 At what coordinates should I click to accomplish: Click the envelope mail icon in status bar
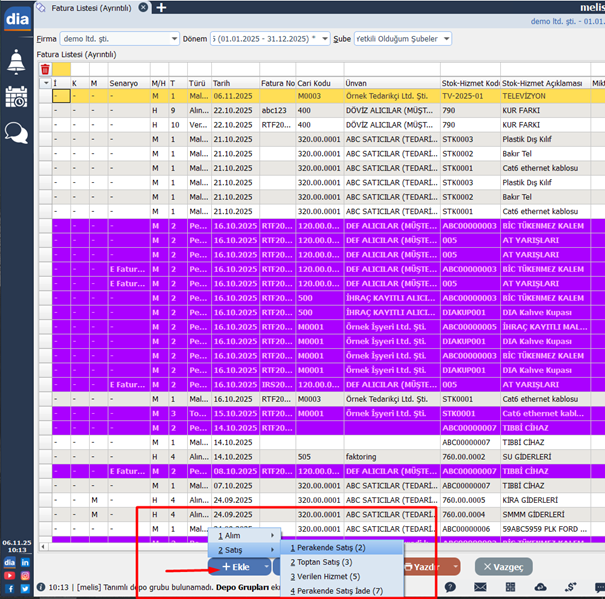coord(481,586)
